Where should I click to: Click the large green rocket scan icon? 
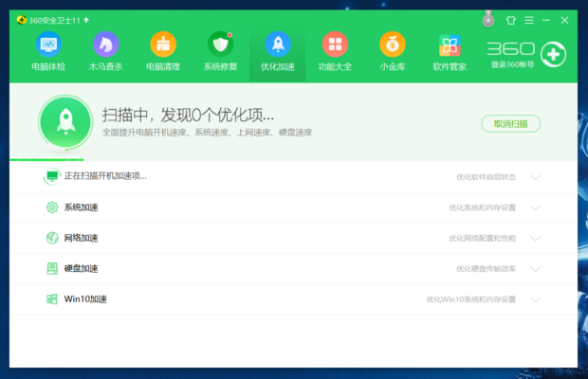pos(65,122)
